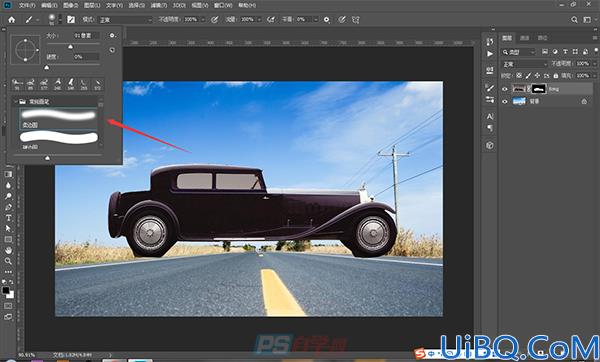Select the Dodge tool
Screen dimensions: 600x362
8,196
